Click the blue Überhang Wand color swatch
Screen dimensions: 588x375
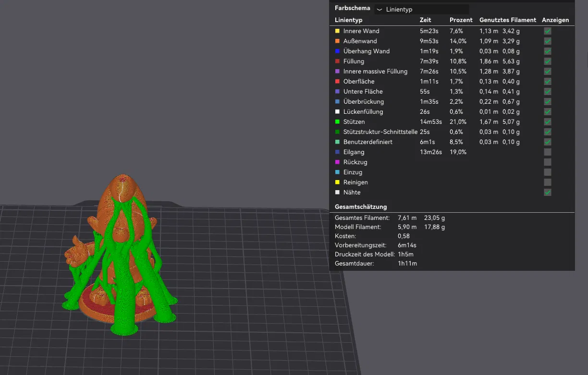point(337,51)
